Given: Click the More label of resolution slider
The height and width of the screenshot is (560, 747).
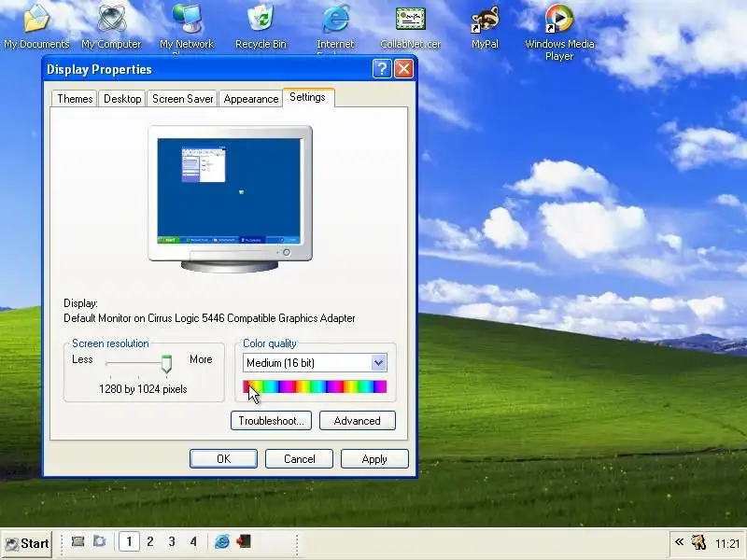Looking at the screenshot, I should pos(201,359).
